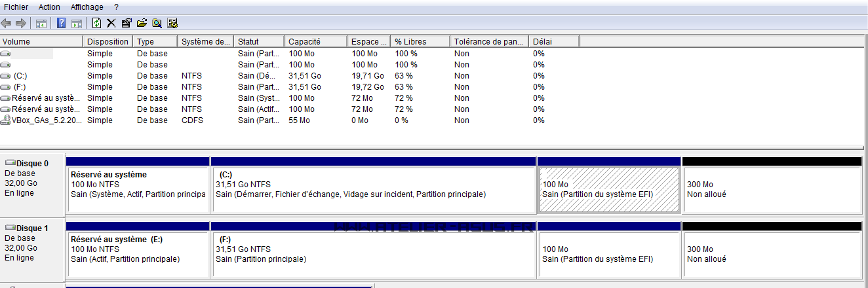Select the (C:) volume in the list
This screenshot has height=288, width=868.
tap(20, 76)
